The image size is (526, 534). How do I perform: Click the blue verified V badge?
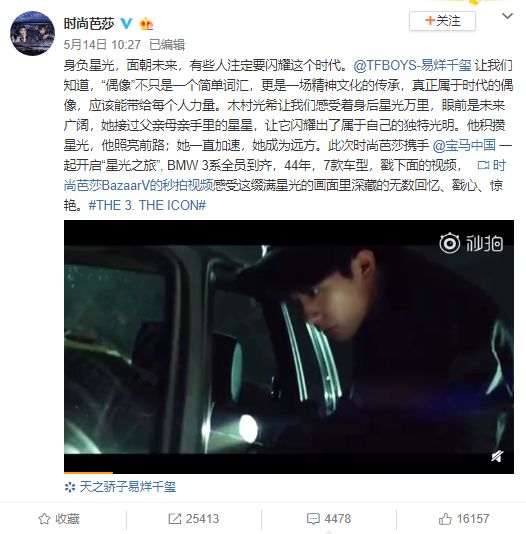click(127, 23)
